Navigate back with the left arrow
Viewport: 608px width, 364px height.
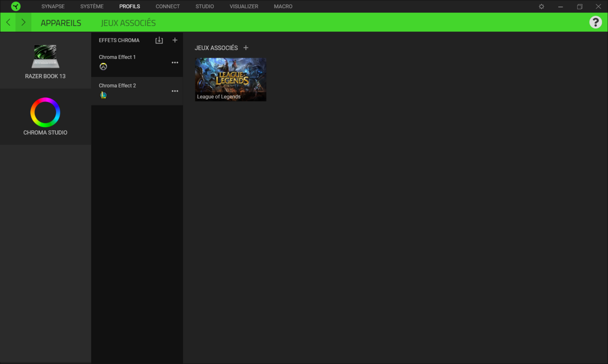point(8,23)
